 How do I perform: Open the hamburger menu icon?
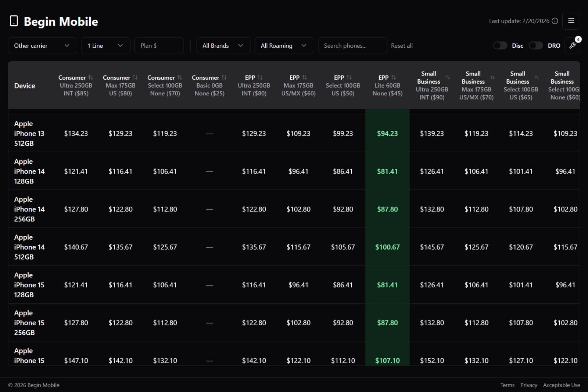(x=571, y=21)
